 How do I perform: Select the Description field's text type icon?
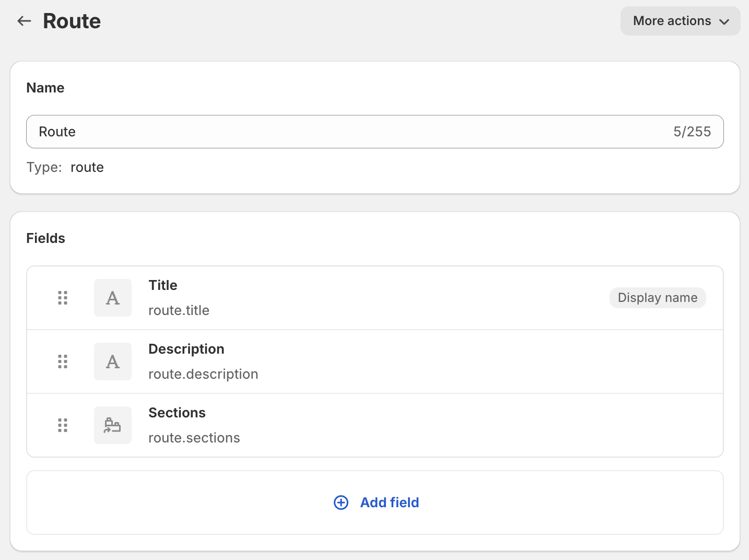tap(112, 361)
